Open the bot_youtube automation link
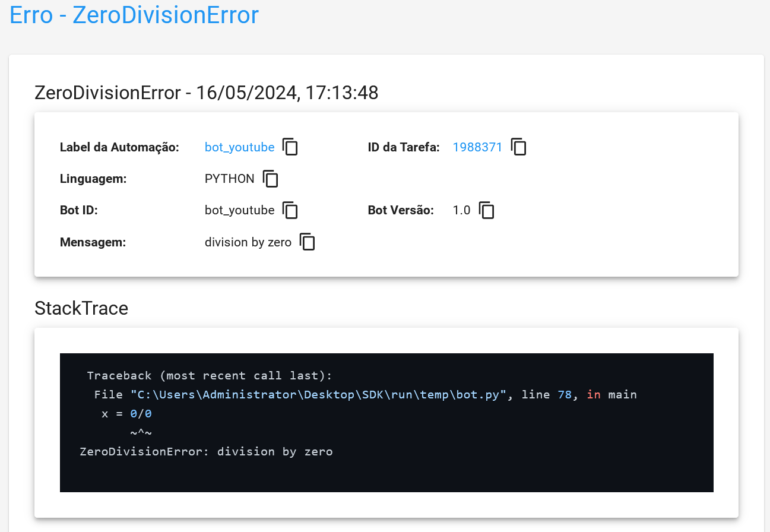 (x=239, y=147)
